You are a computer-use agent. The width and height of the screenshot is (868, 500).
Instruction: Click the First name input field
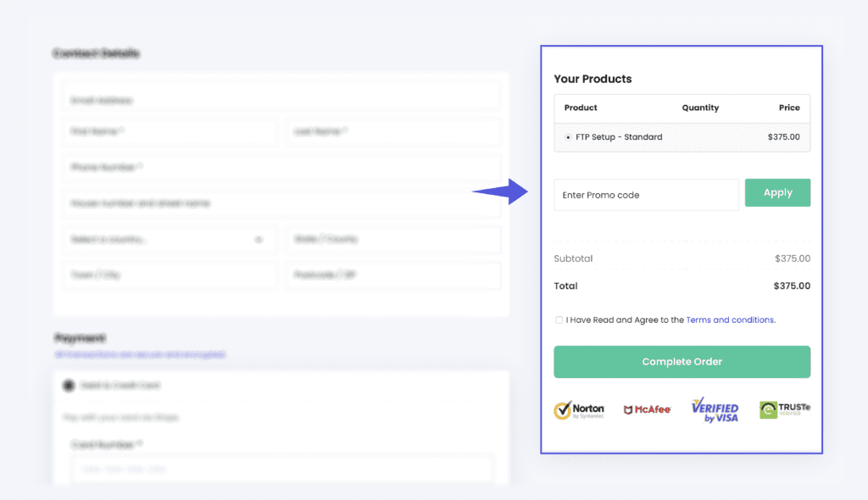tap(170, 132)
